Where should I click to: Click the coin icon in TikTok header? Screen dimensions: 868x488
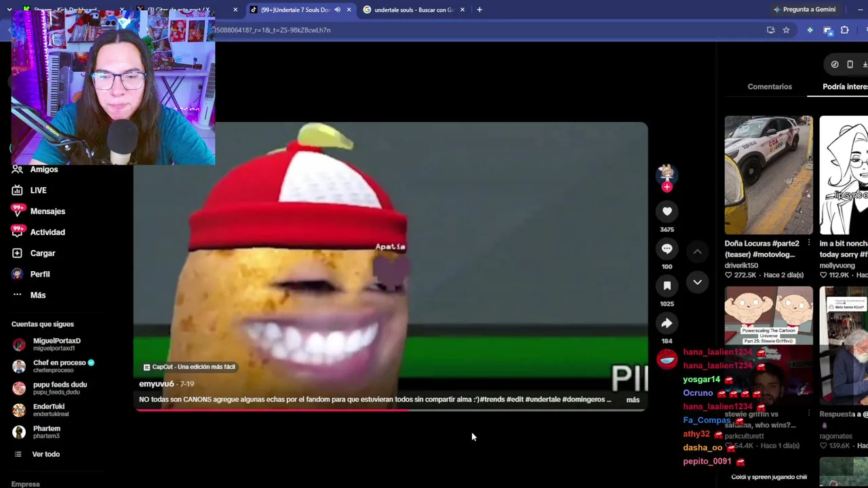pos(835,64)
